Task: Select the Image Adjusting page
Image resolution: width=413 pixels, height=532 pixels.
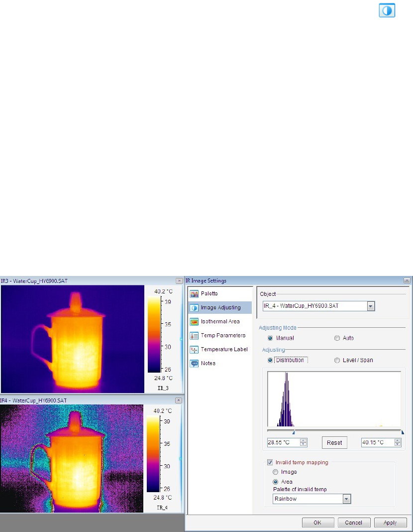Action: click(x=220, y=307)
